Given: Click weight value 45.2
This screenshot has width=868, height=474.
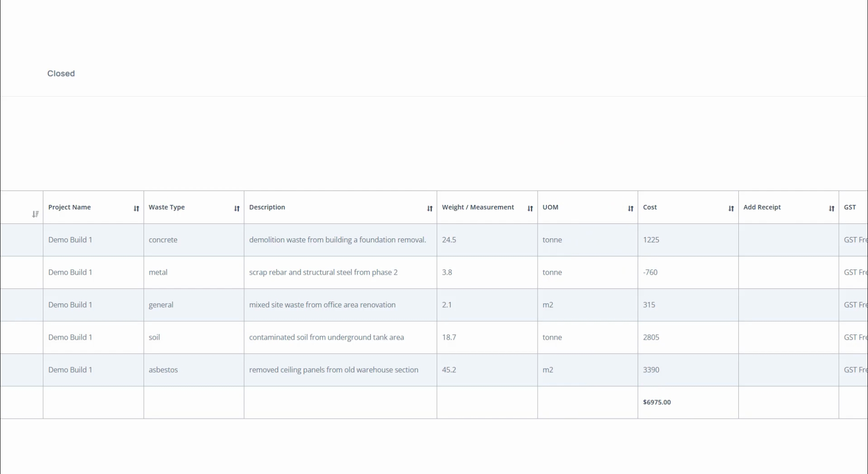Looking at the screenshot, I should click(x=449, y=370).
